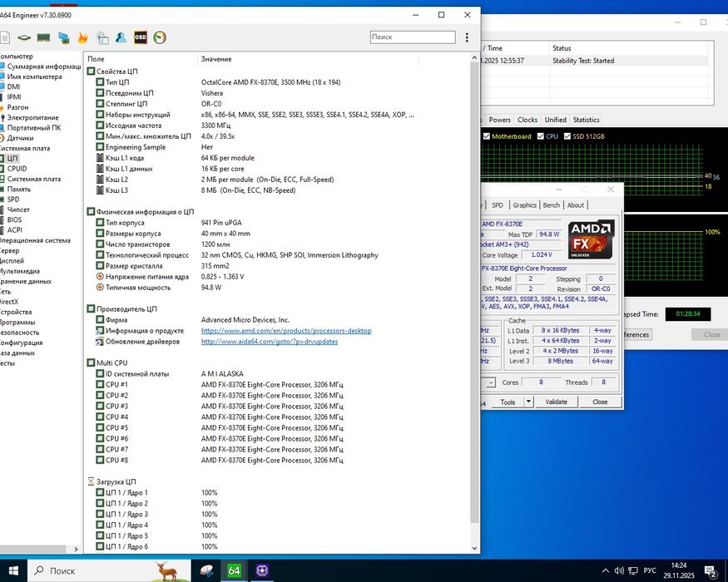Open Датчики in the left tree
Screen dimensions: 728x582
pos(20,138)
